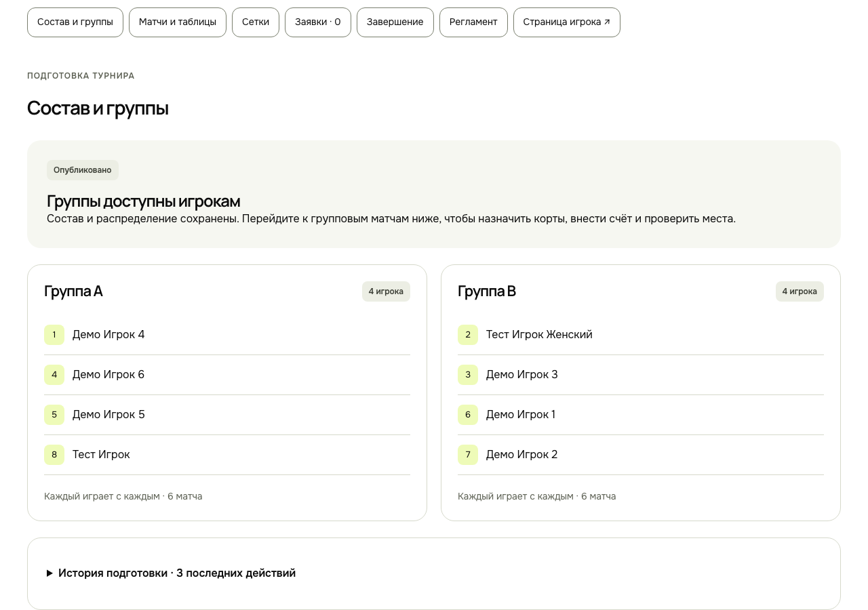This screenshot has width=868, height=610.
Task: Open Страница игрока external link
Action: click(567, 22)
